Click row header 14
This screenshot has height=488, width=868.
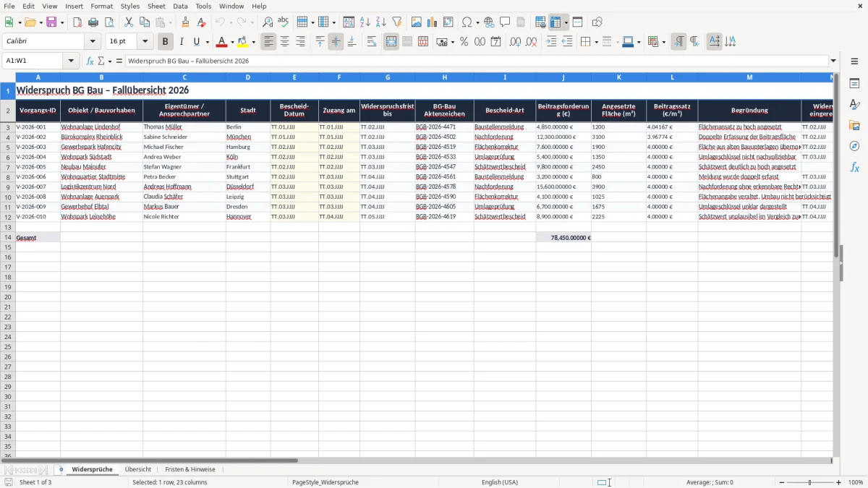click(8, 237)
